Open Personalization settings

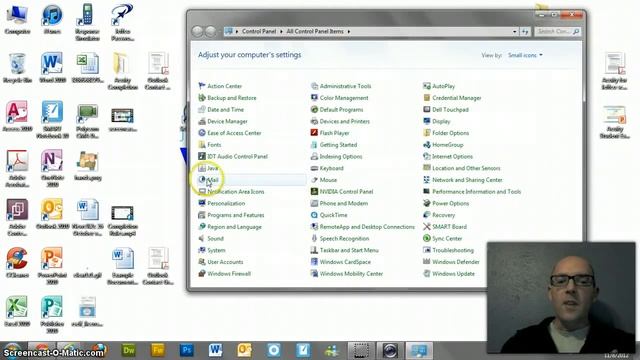(226, 203)
